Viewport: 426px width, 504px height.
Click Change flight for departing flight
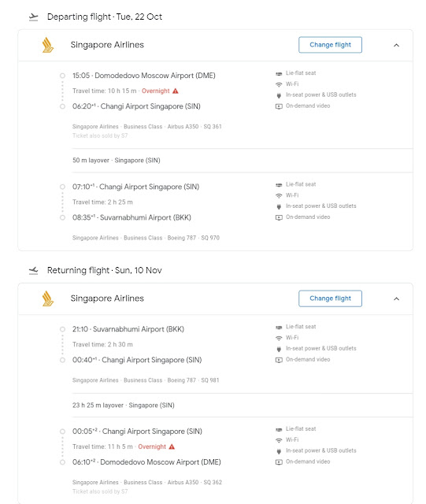330,45
